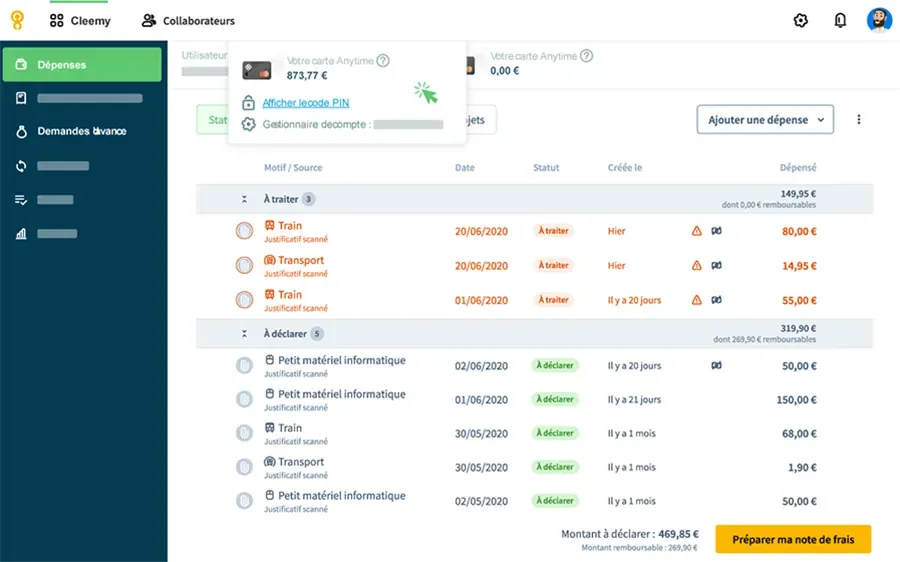The width and height of the screenshot is (900, 562).
Task: Select the 1,90 € Transport expense checkbox
Action: click(244, 467)
